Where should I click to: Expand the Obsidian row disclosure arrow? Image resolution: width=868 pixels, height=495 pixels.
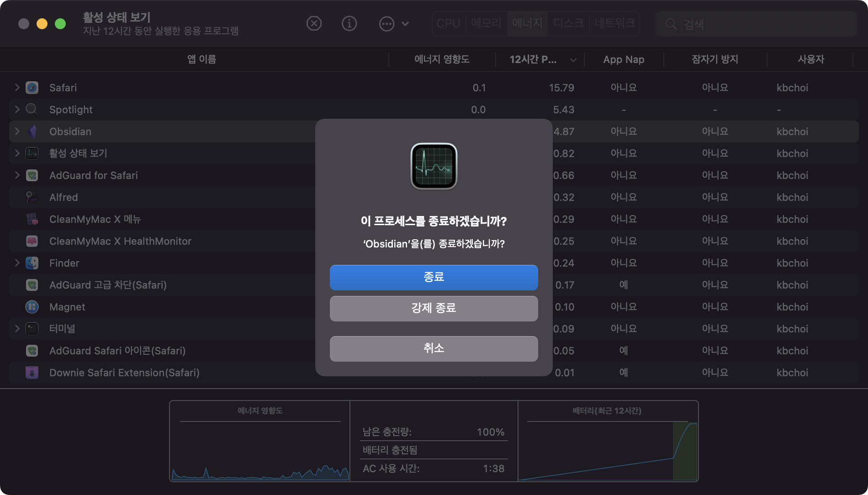point(17,131)
